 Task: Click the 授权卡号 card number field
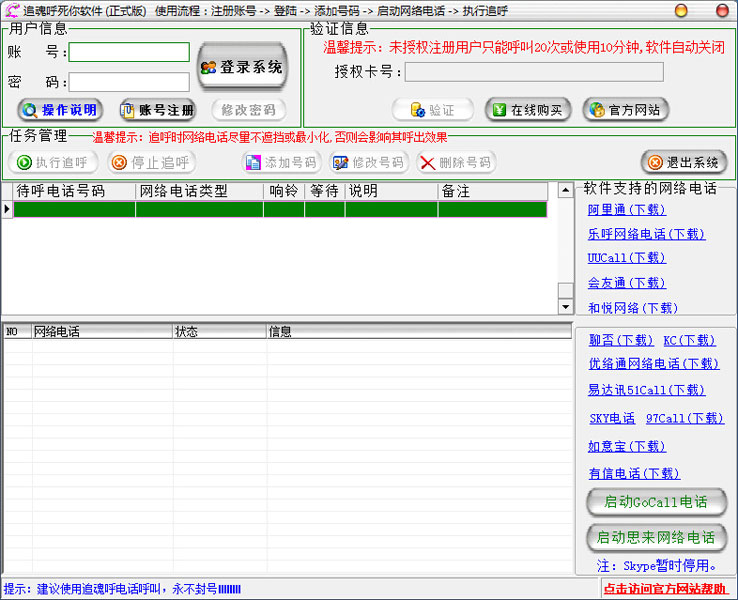[534, 72]
